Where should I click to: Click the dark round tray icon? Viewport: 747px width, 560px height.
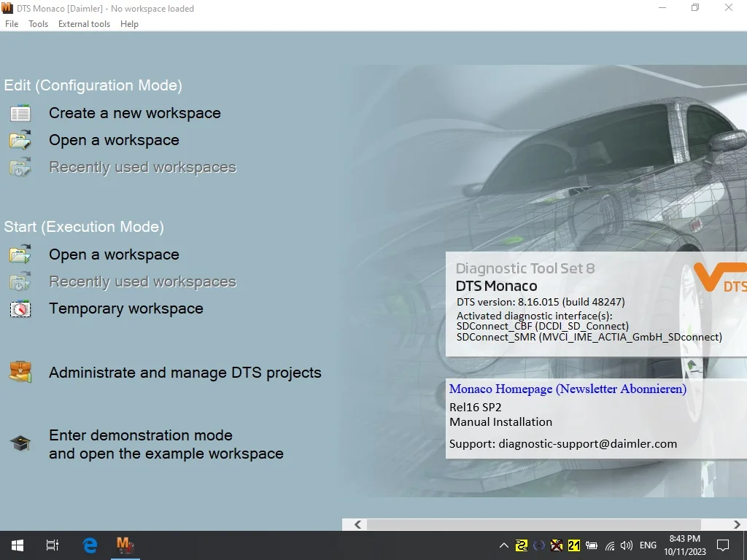pyautogui.click(x=539, y=545)
